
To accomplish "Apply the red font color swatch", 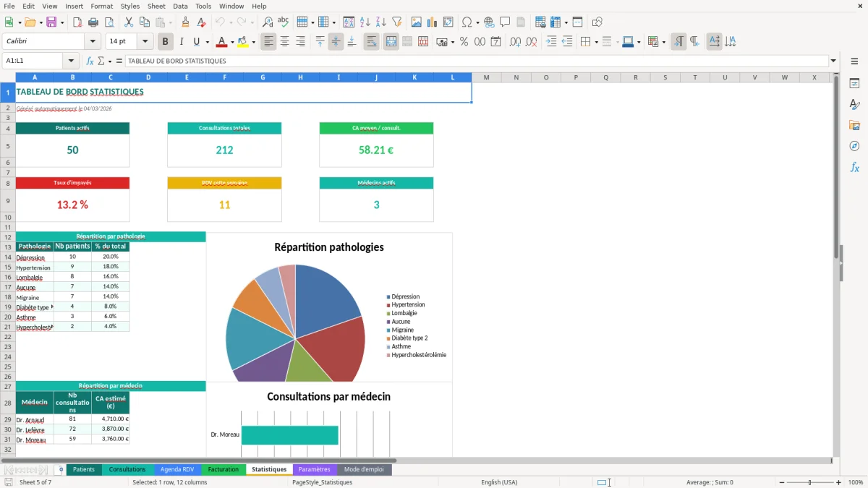I will point(221,42).
